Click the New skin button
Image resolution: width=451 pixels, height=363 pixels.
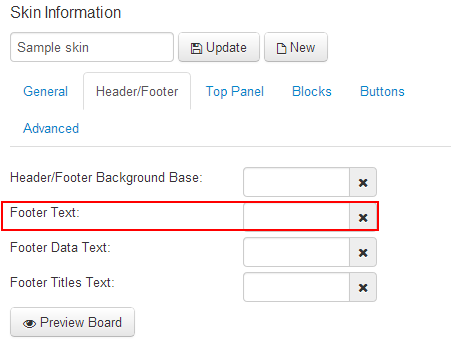click(296, 47)
